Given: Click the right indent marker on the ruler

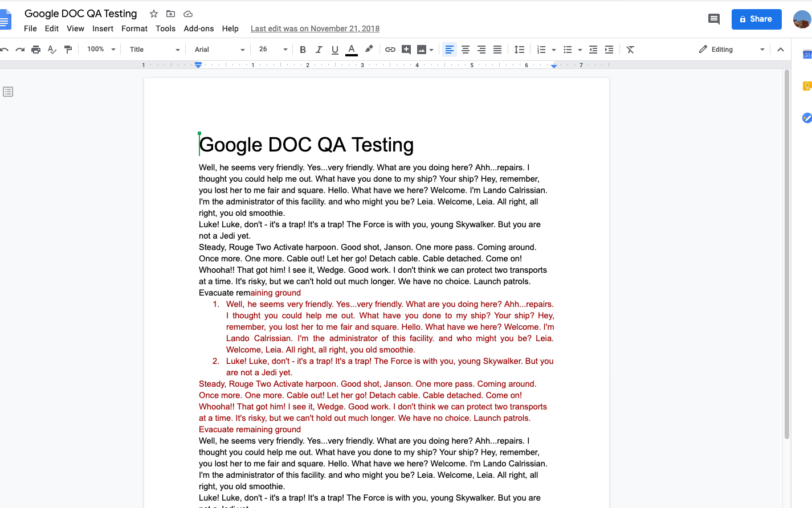Looking at the screenshot, I should coord(554,66).
